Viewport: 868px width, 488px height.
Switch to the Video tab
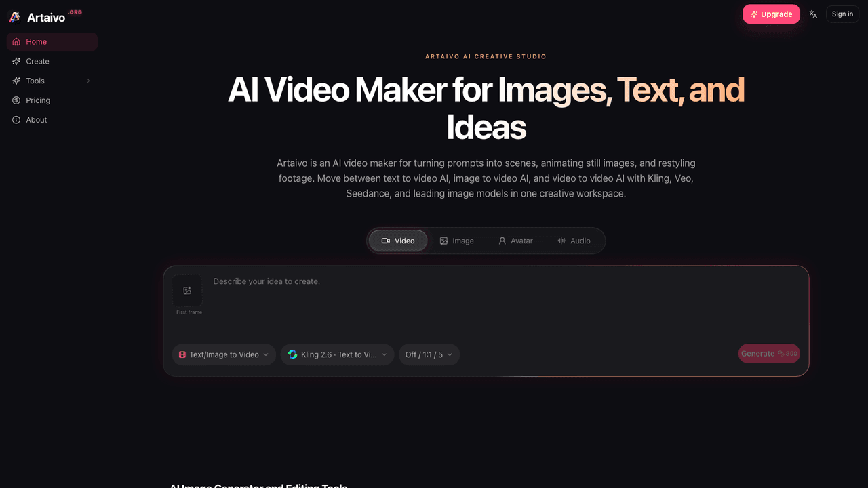coord(398,241)
